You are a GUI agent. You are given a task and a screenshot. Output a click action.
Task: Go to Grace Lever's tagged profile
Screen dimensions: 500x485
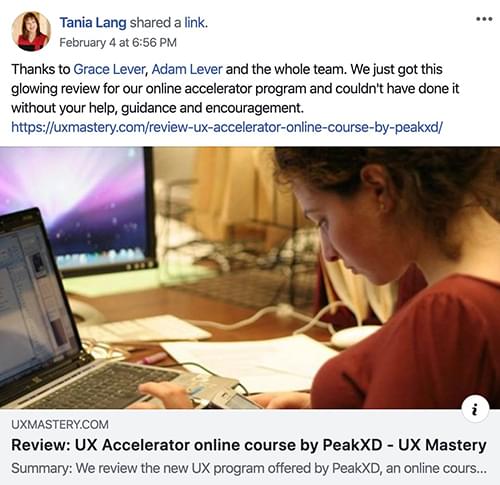(109, 69)
